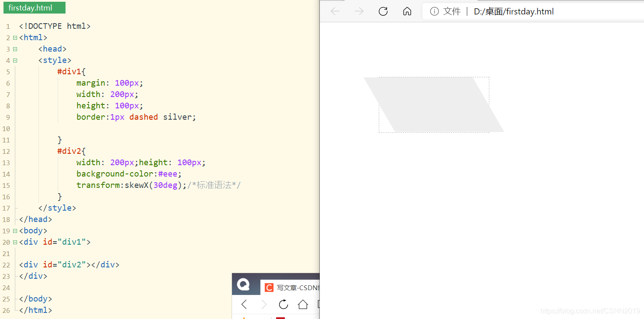The image size is (644, 319).
Task: Click the </head> closing tag
Action: [x=35, y=219]
